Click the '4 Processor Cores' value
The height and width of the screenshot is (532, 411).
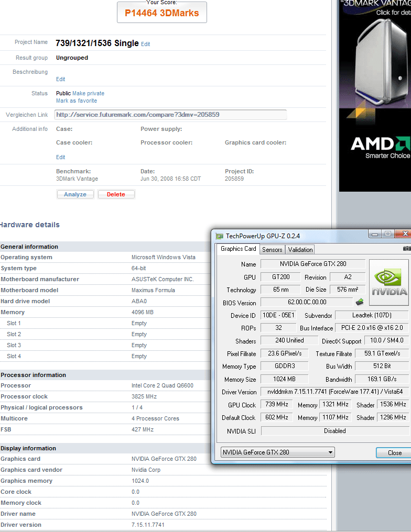point(155,419)
